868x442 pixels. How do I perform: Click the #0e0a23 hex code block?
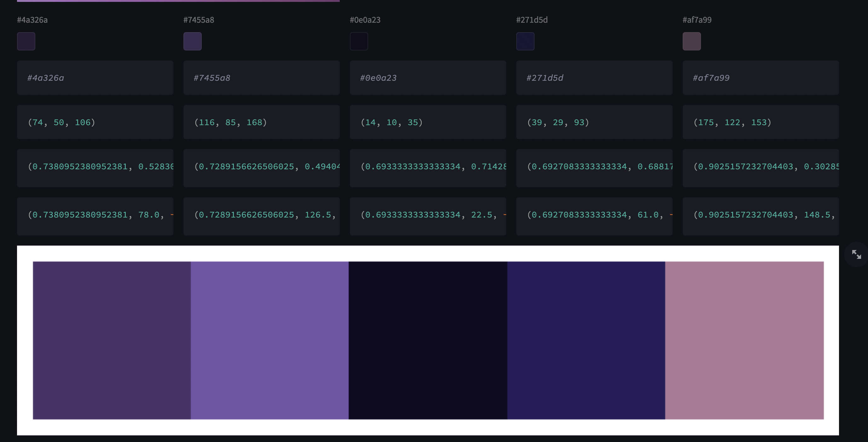pos(428,78)
